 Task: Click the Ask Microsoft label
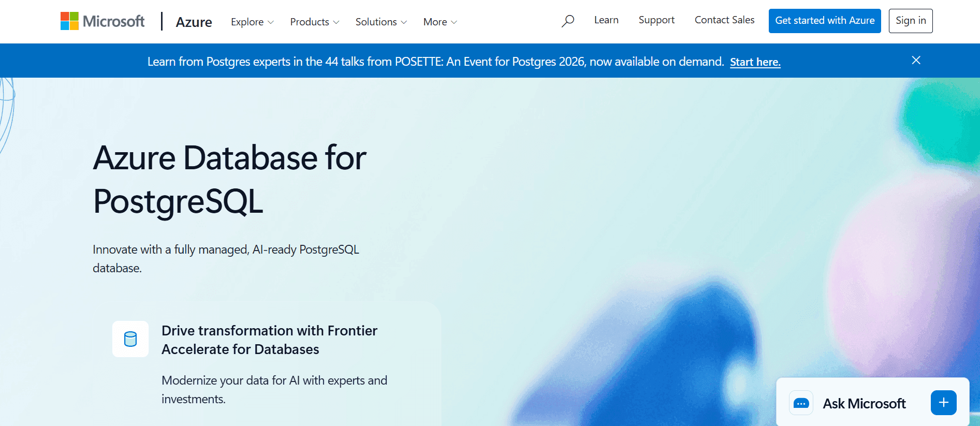pyautogui.click(x=864, y=403)
